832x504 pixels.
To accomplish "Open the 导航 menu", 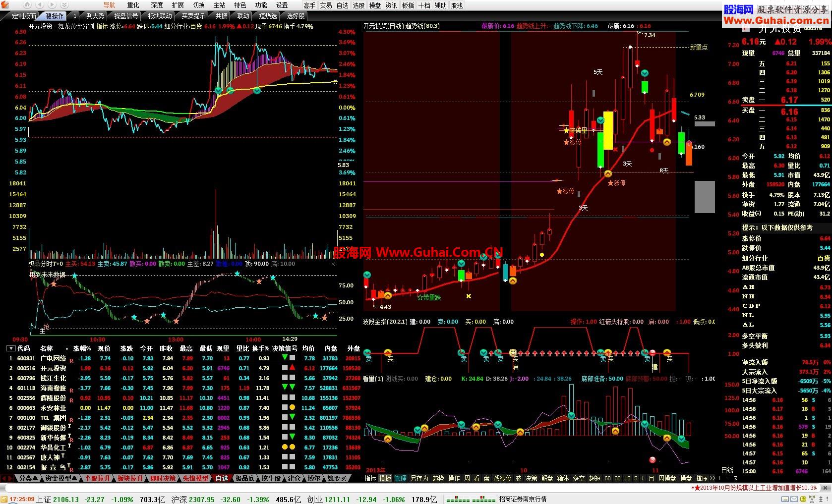I will [109, 5].
